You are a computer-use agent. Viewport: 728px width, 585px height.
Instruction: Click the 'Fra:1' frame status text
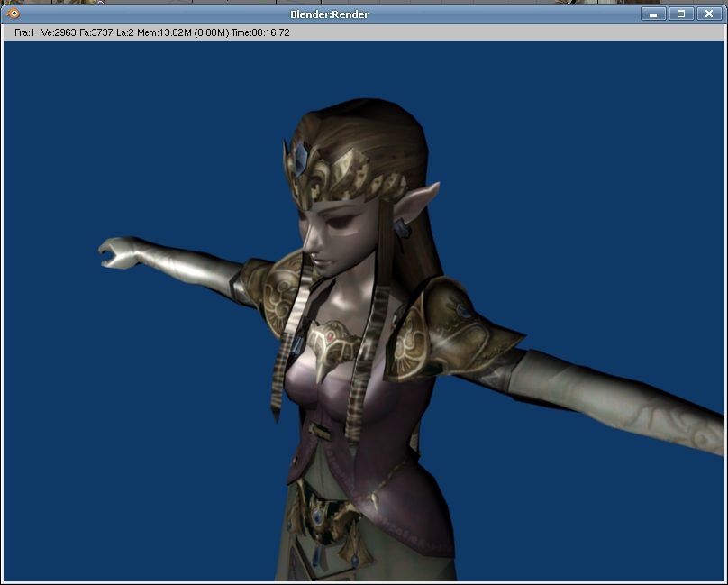point(24,32)
